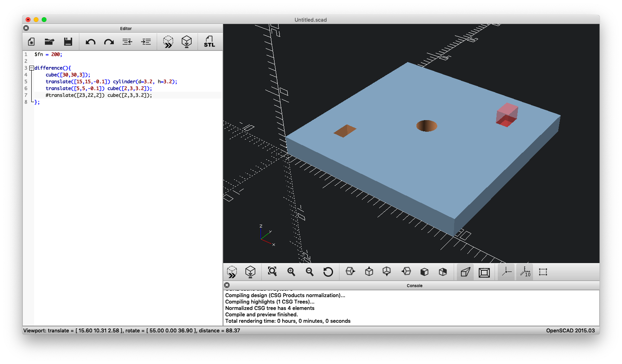622x364 pixels.
Task: Render the design from editor toolbar
Action: click(187, 42)
